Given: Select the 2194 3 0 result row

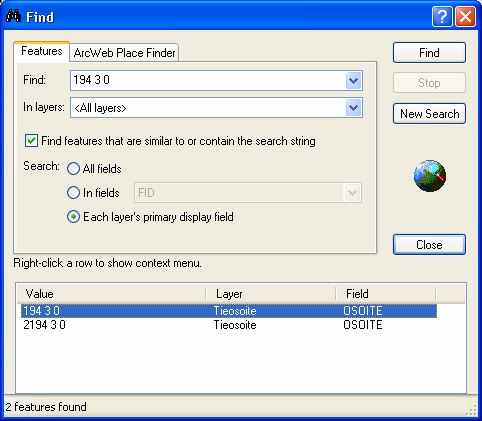Looking at the screenshot, I should (x=229, y=325).
